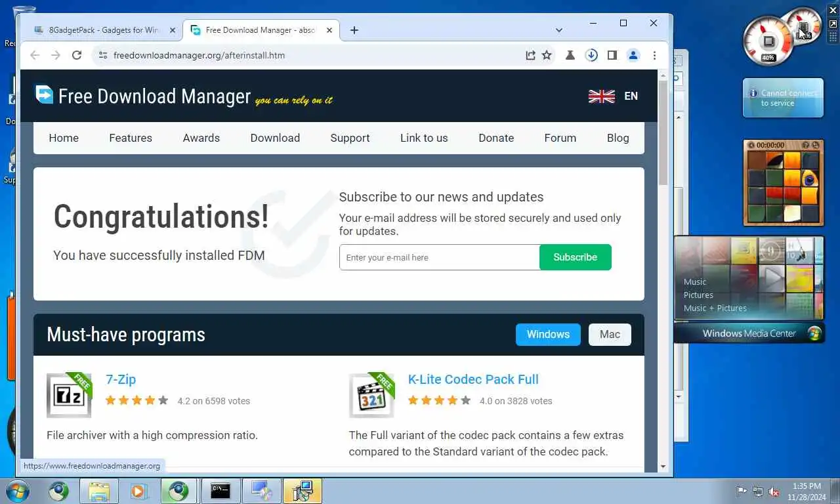Open Action Center flag in system tray
This screenshot has width=840, height=504.
pos(742,492)
